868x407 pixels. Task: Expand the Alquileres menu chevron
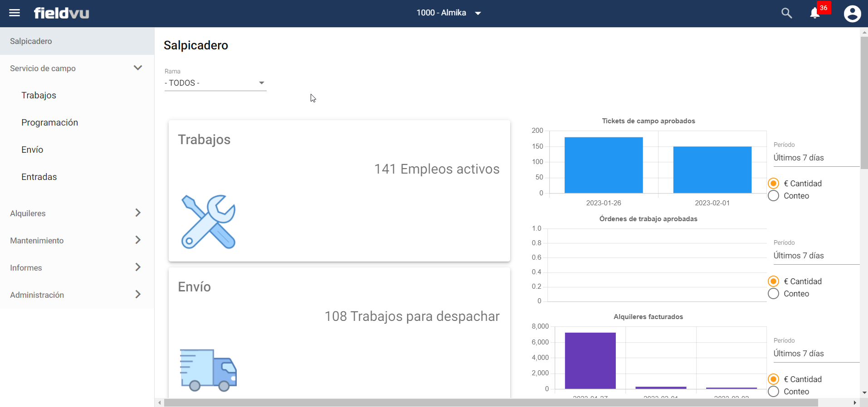pyautogui.click(x=138, y=213)
